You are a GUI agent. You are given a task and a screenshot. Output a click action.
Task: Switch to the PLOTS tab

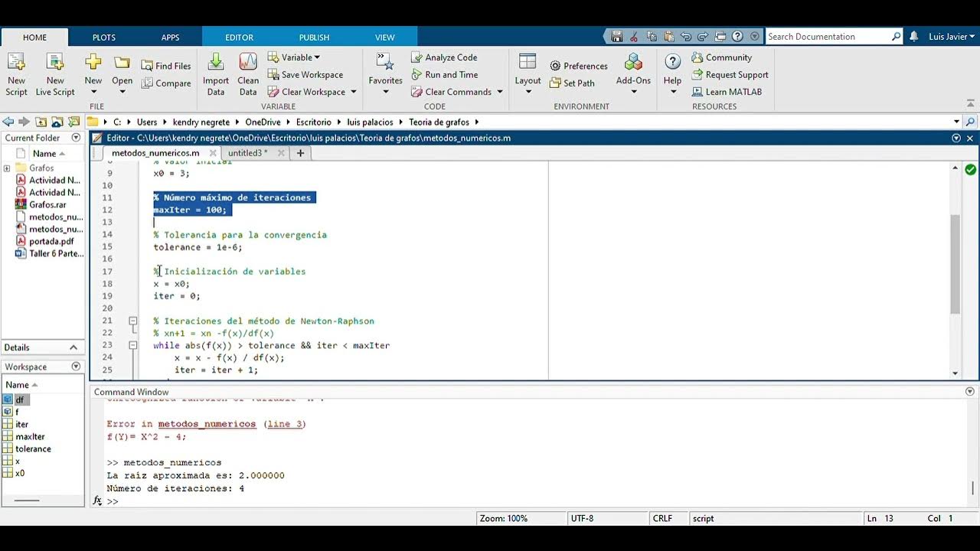[x=104, y=37]
